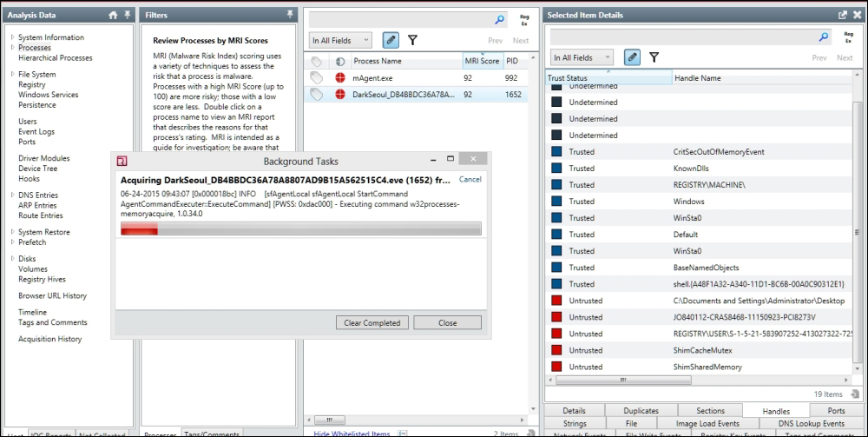
Task: Switch to the Sections tab
Action: point(710,410)
